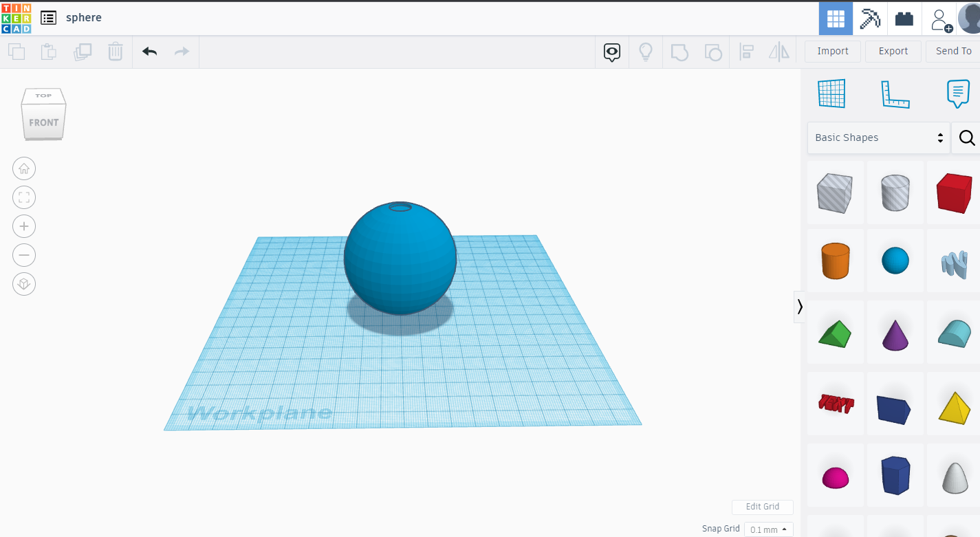Zoom out with the minus button

[x=24, y=255]
